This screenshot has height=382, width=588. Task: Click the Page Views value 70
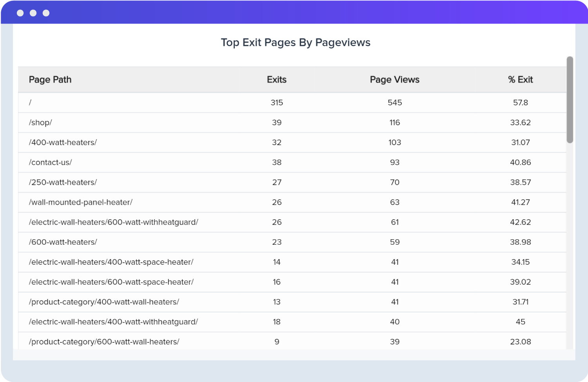click(395, 182)
